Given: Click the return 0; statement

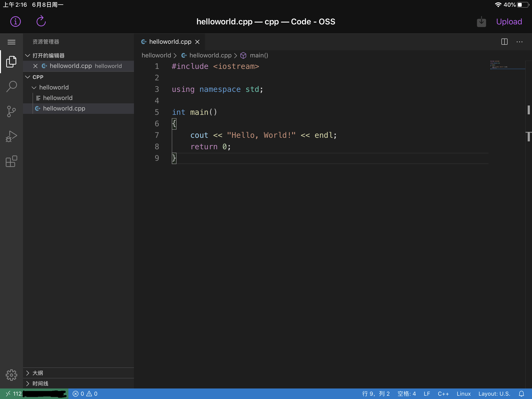Looking at the screenshot, I should tap(211, 147).
